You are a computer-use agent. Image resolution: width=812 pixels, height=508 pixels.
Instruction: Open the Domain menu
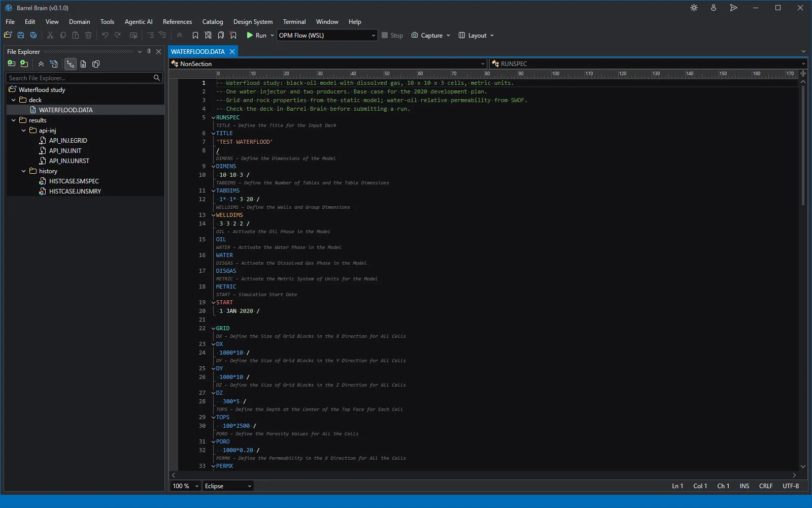tap(79, 22)
